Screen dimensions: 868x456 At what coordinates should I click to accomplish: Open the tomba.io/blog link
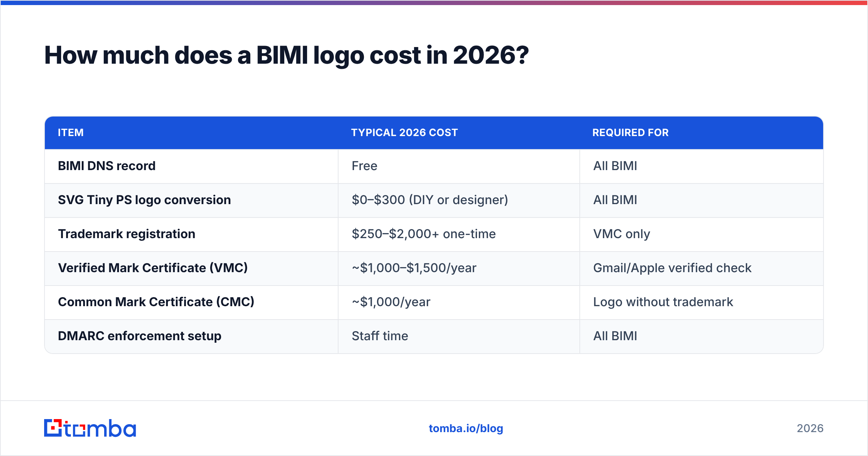click(466, 428)
